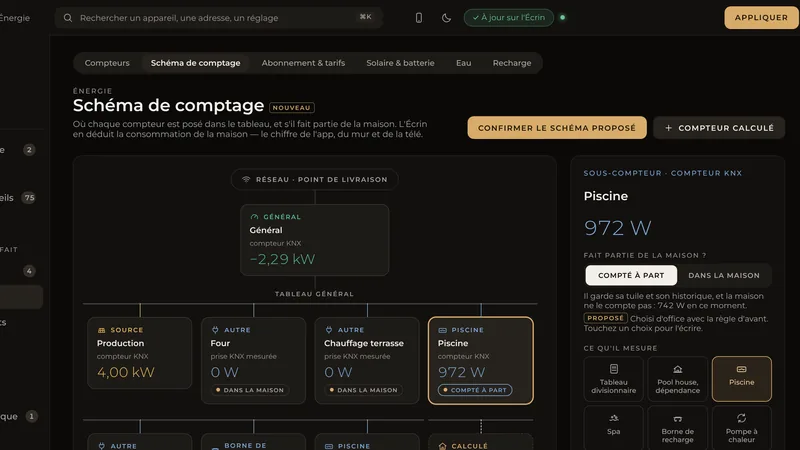Choose Dans la maison option
The height and width of the screenshot is (450, 800).
(x=724, y=276)
